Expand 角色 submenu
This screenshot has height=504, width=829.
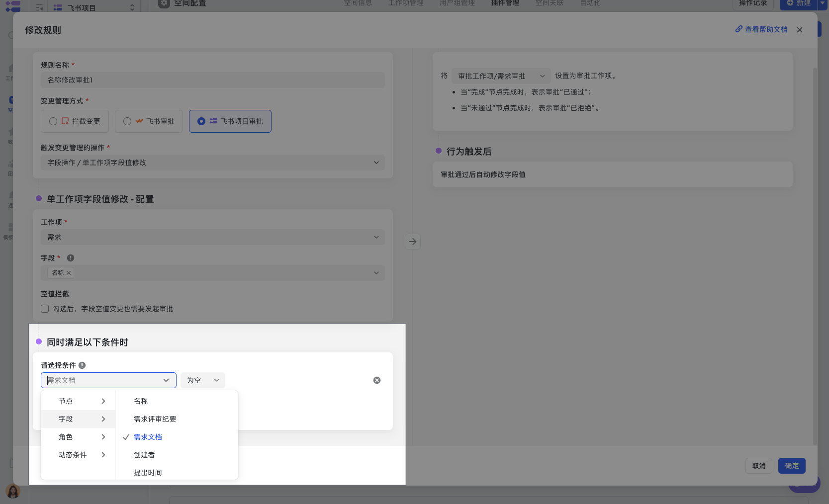click(x=78, y=437)
